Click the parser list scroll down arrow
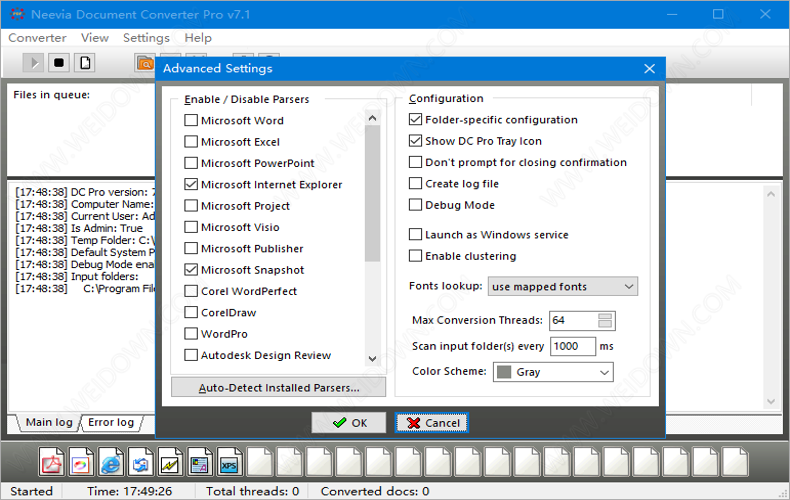 pos(372,358)
